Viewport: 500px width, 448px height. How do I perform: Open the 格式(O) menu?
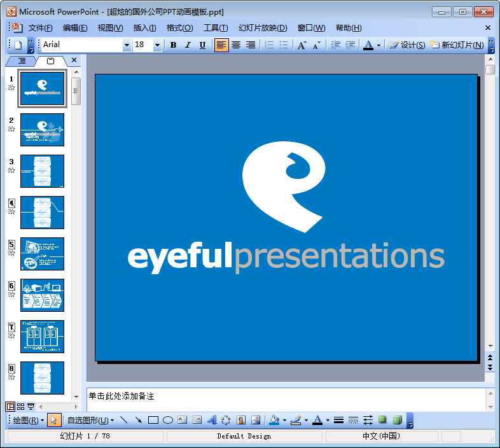pyautogui.click(x=180, y=28)
